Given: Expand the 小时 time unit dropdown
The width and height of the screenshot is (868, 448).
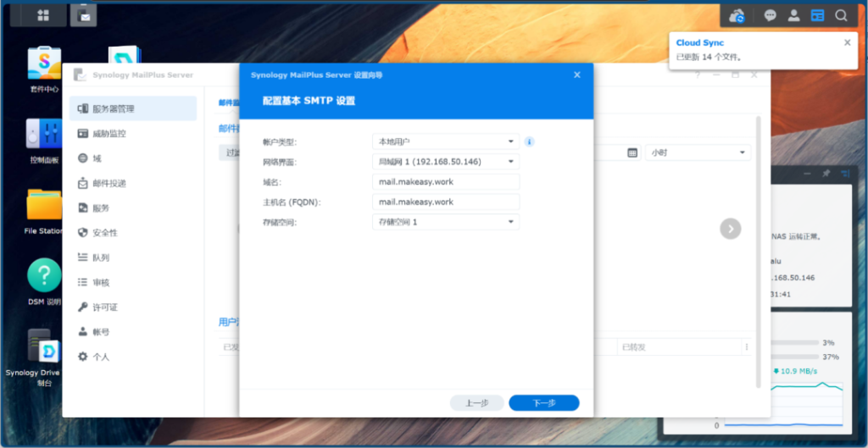Looking at the screenshot, I should point(698,152).
